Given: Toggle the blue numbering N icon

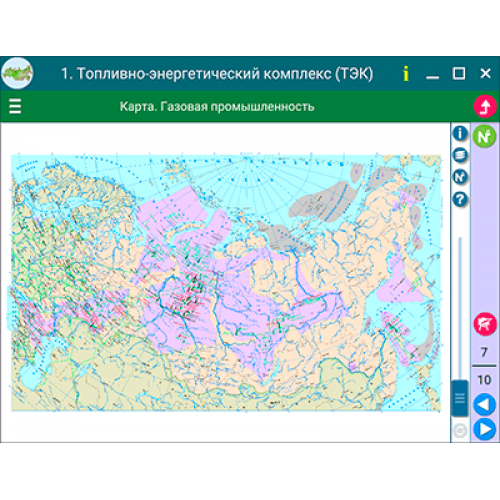Looking at the screenshot, I should pyautogui.click(x=460, y=177).
